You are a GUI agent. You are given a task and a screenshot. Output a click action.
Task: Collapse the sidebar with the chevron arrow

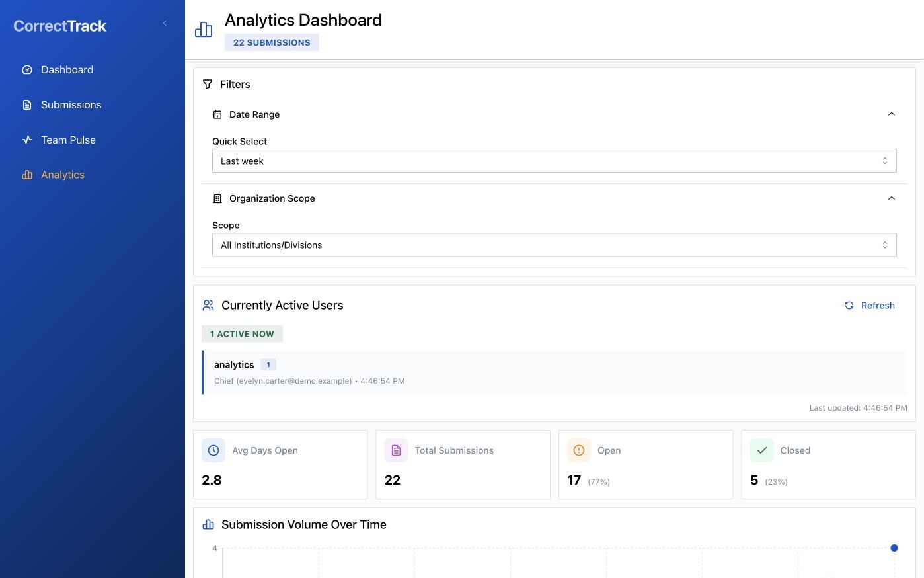[165, 24]
